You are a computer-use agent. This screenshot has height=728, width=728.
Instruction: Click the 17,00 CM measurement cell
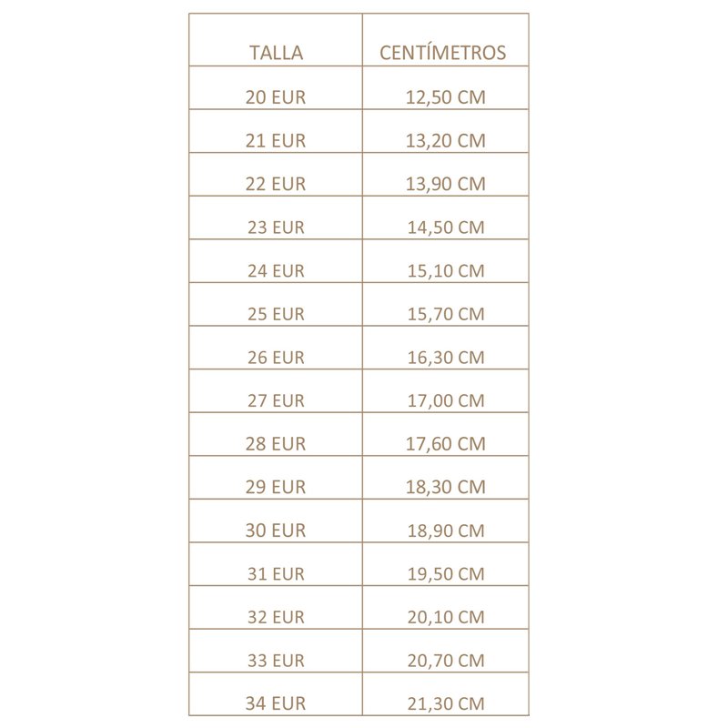click(x=445, y=400)
